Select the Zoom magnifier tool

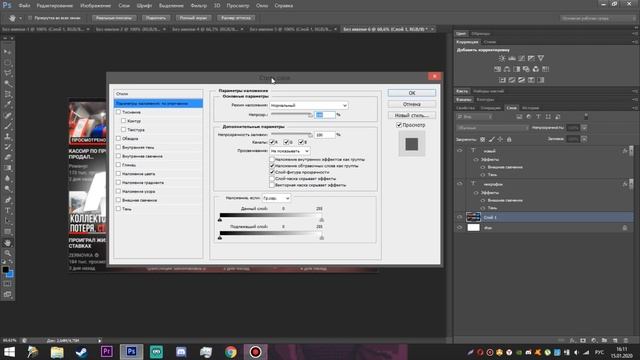point(7,253)
